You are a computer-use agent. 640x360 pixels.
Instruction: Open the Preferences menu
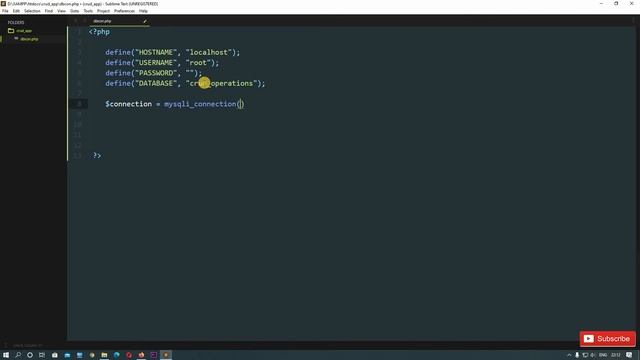pos(124,11)
